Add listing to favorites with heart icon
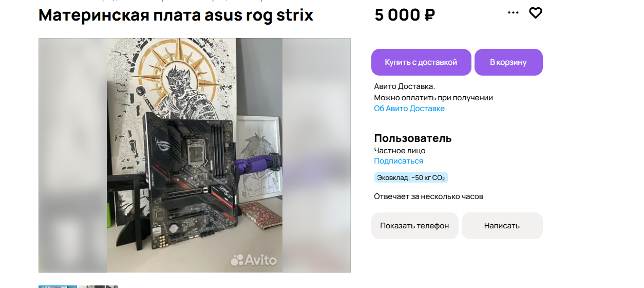 click(536, 13)
